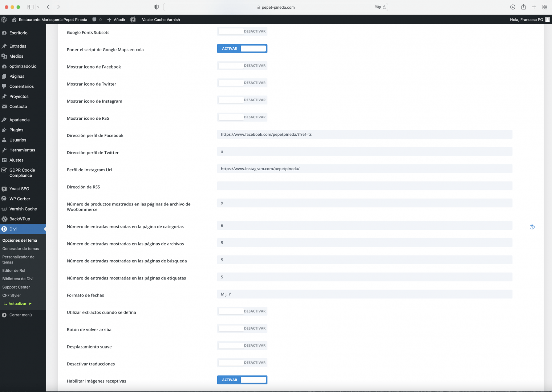Screen dimensions: 552x392
Task: Open GDPR Cookie Compliance menu
Action: pos(23,173)
